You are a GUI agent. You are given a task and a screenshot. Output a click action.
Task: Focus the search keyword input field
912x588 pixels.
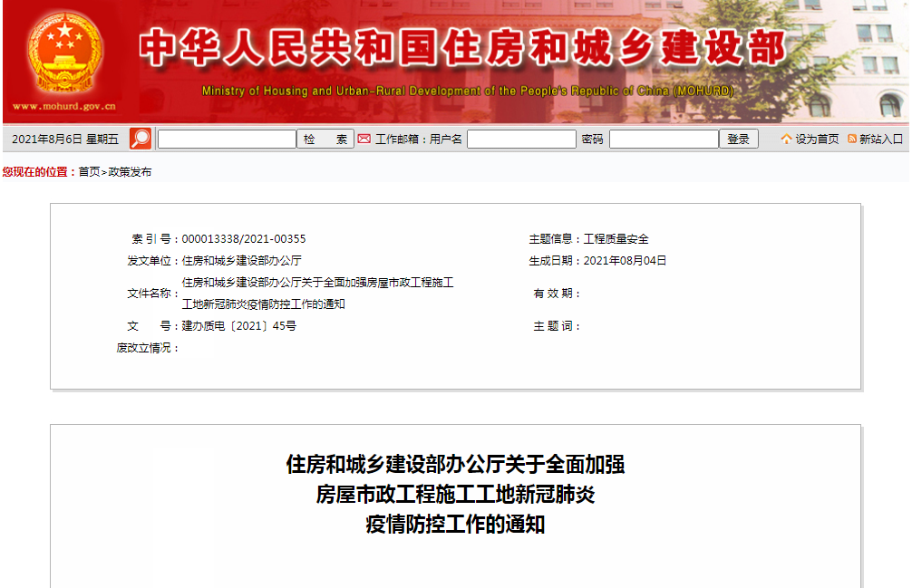point(227,140)
